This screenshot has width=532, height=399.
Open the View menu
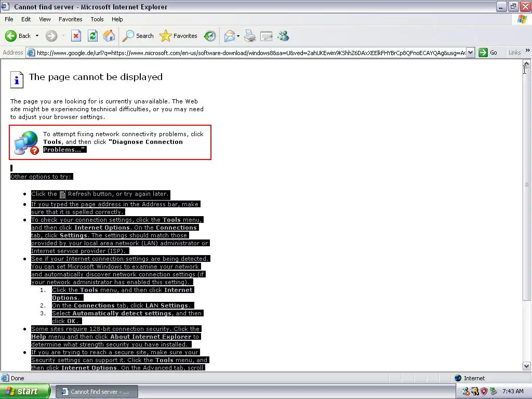click(45, 19)
